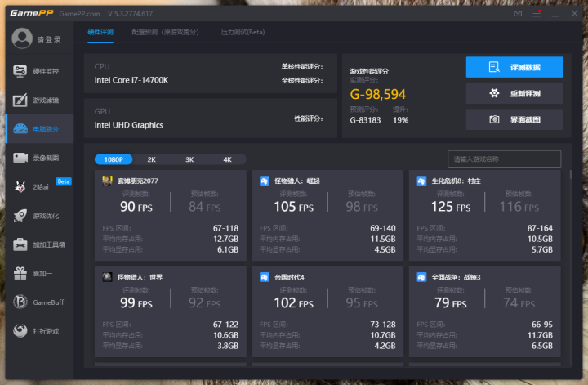Screen dimensions: 588x385
Task: Click the 帝国时代4 game title
Action: pyautogui.click(x=289, y=277)
